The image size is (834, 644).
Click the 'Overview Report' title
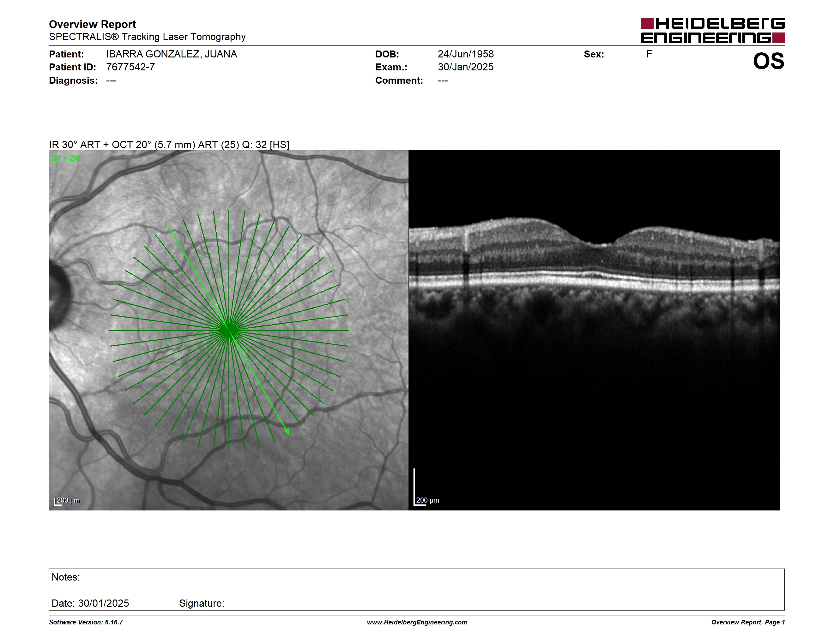tap(93, 24)
